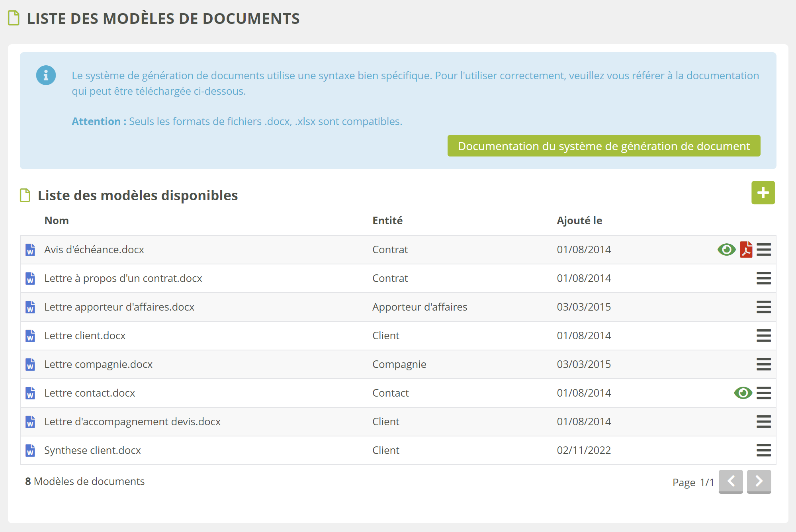Open hamburger menu for Lettre client.docx

click(763, 336)
